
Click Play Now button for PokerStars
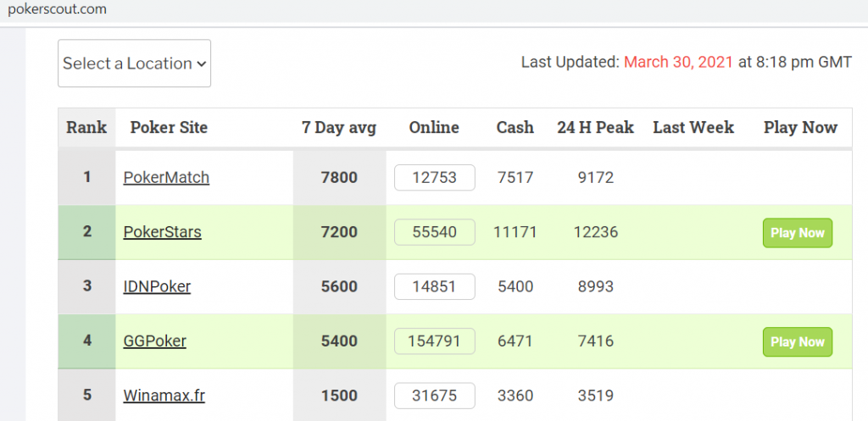(x=798, y=233)
